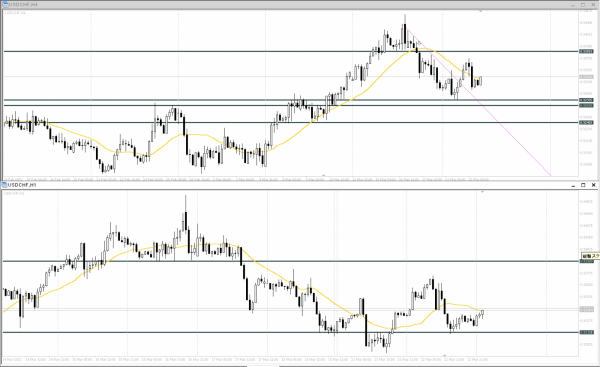Select the lower horizontal line on the H1 chart
This screenshot has height=367, width=600.
(291, 332)
